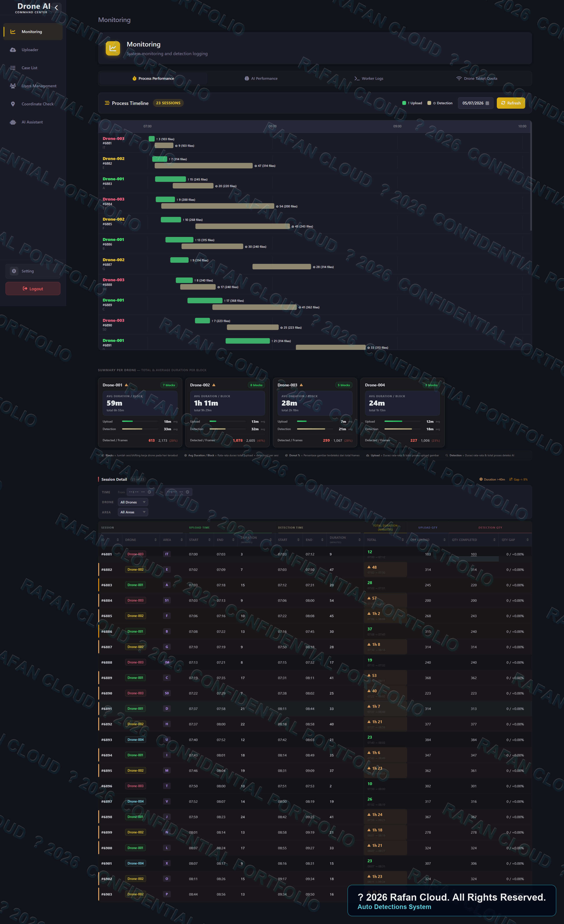Click Drone-002 upload progress bar
Screen dimensions: 564x924
pos(228,421)
